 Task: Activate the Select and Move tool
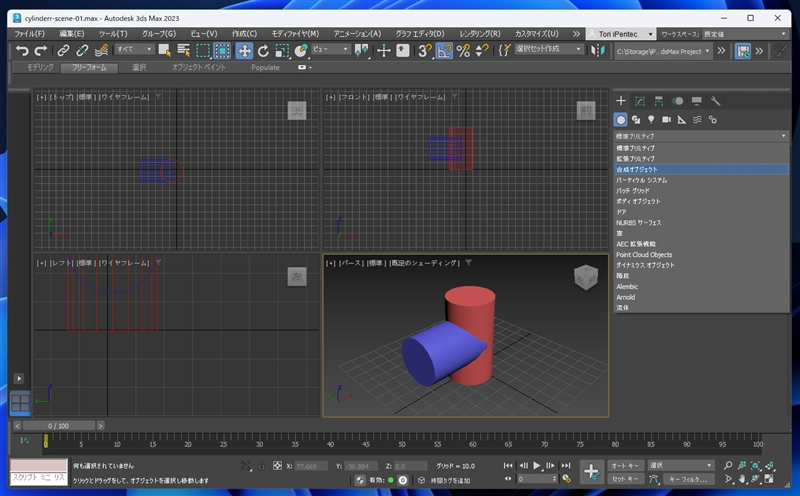(x=244, y=51)
